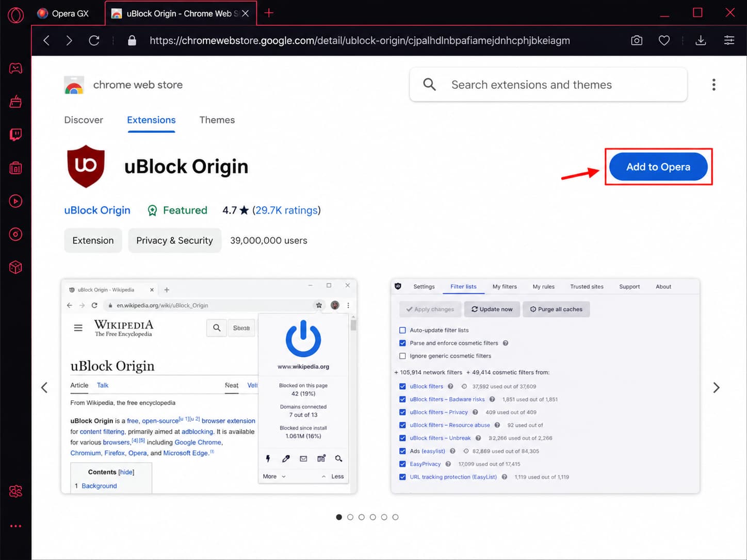Click the Extension category chip
The height and width of the screenshot is (560, 747).
pyautogui.click(x=93, y=240)
